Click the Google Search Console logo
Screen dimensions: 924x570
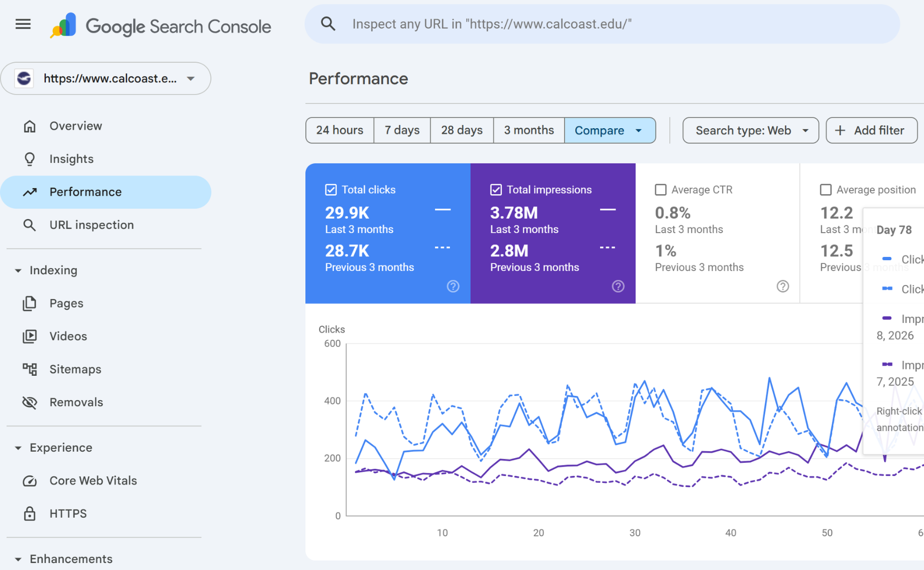pos(161,26)
